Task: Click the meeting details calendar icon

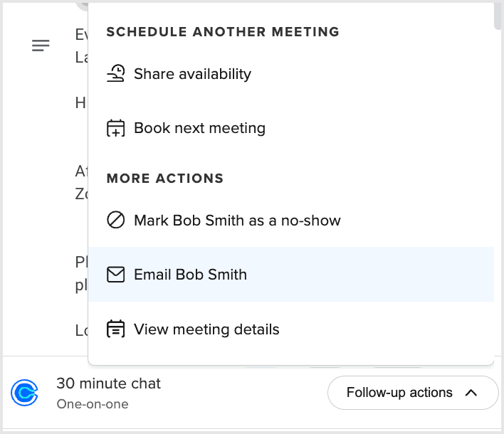Action: click(115, 329)
